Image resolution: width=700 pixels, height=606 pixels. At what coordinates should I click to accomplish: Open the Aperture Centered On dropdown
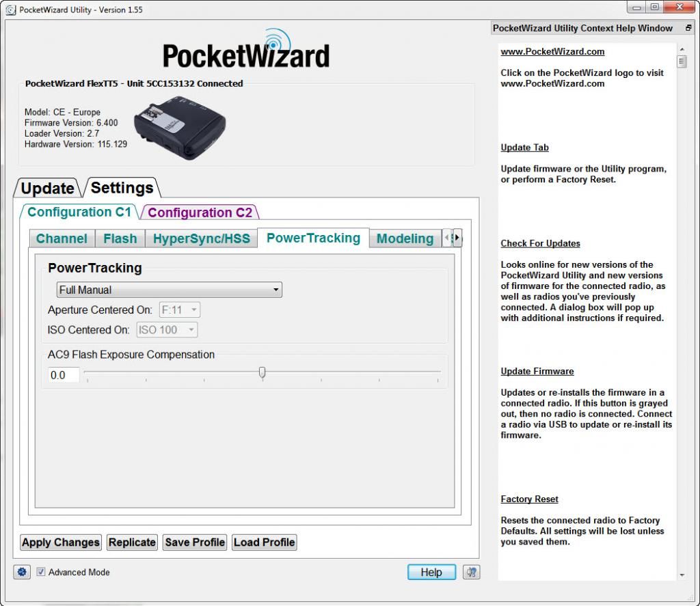(180, 309)
